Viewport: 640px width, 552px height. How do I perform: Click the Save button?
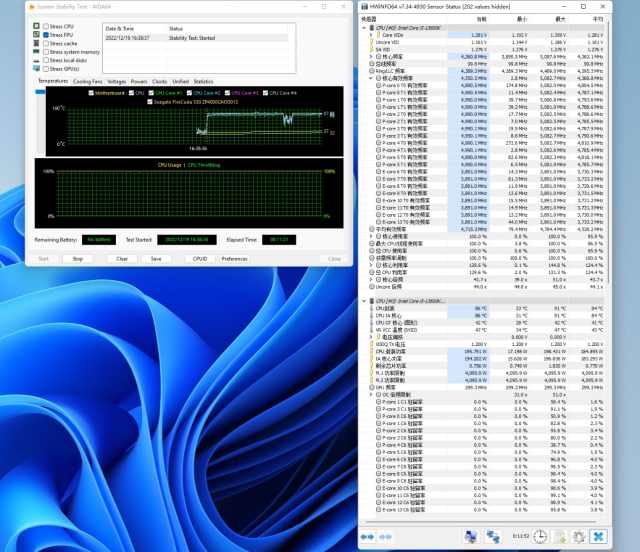coord(156,259)
